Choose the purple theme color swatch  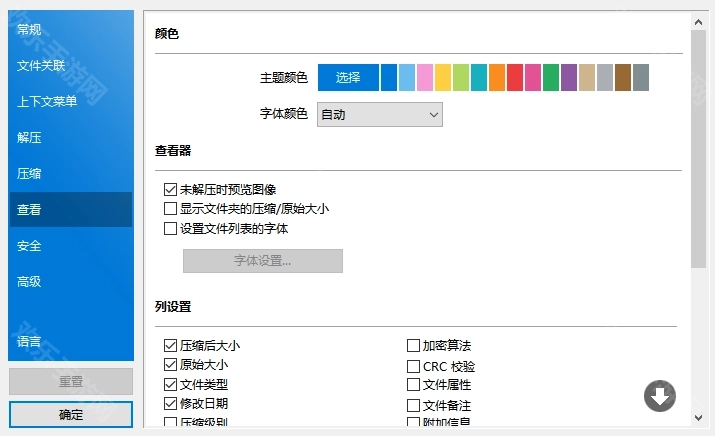point(569,78)
